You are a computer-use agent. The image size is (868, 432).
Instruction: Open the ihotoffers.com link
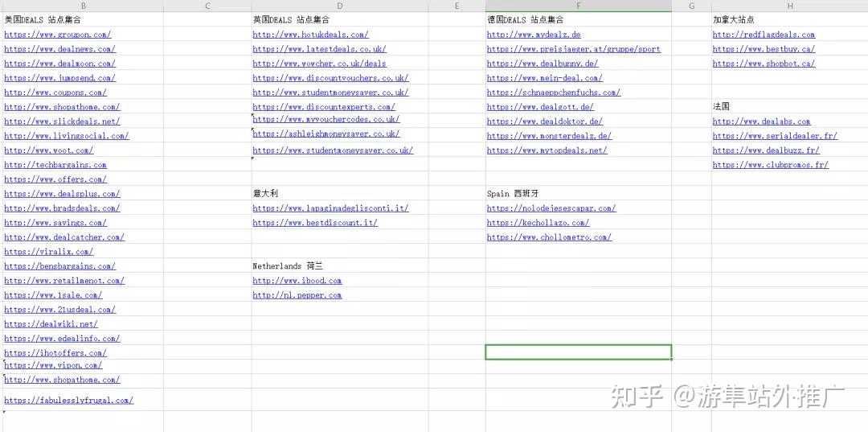pyautogui.click(x=55, y=353)
